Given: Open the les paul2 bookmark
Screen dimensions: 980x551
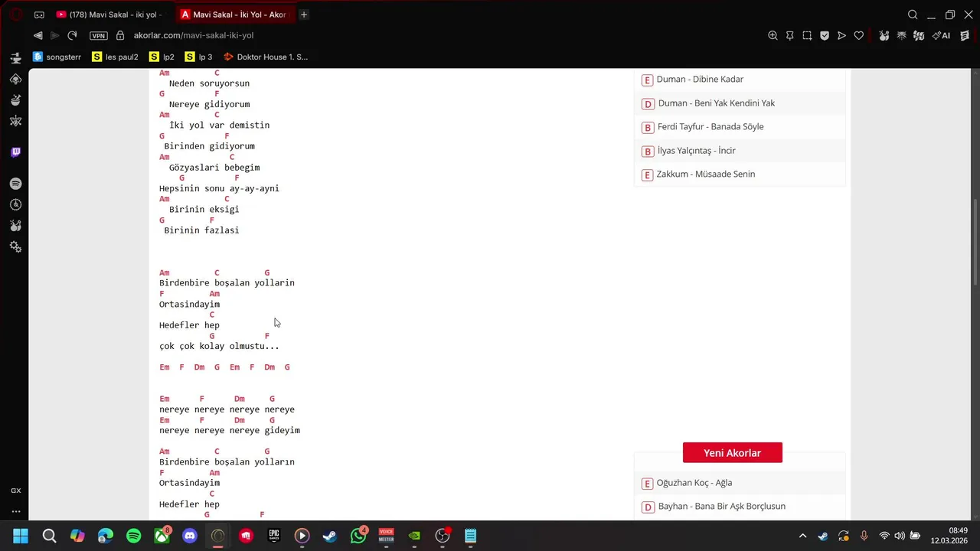Looking at the screenshot, I should pyautogui.click(x=115, y=57).
